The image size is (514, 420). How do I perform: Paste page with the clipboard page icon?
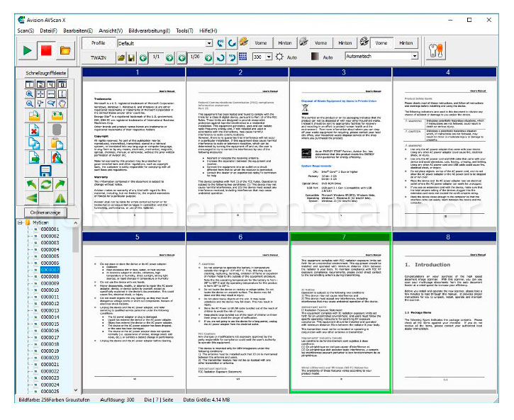point(57,143)
